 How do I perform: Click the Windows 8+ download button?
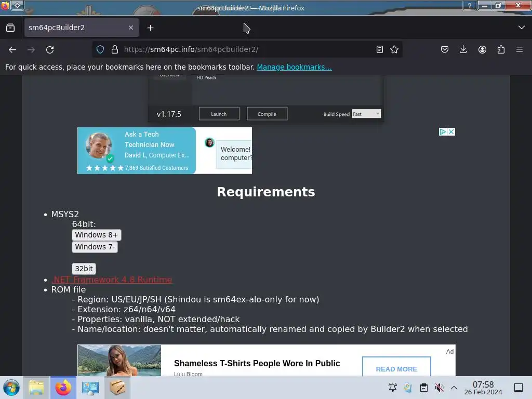pos(96,235)
